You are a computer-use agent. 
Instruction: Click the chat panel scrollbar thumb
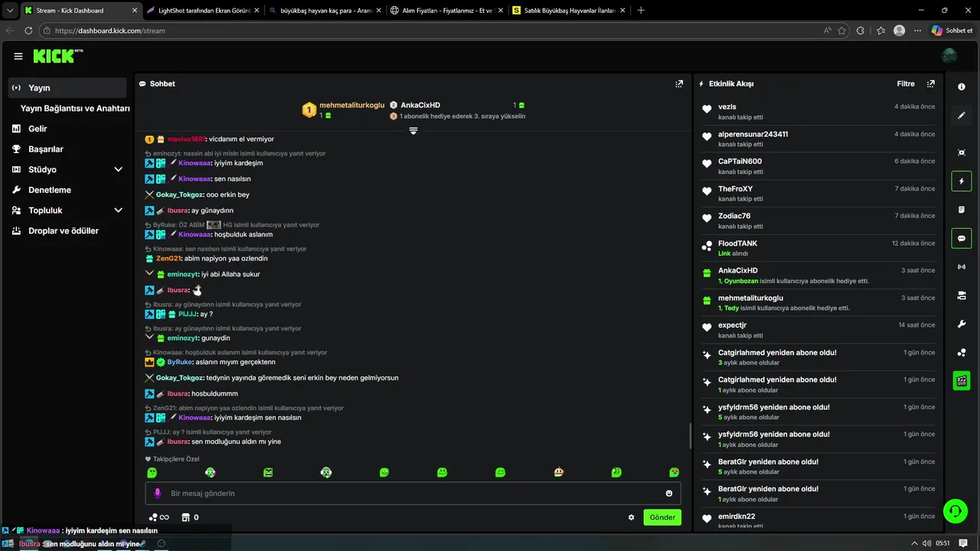(x=691, y=436)
